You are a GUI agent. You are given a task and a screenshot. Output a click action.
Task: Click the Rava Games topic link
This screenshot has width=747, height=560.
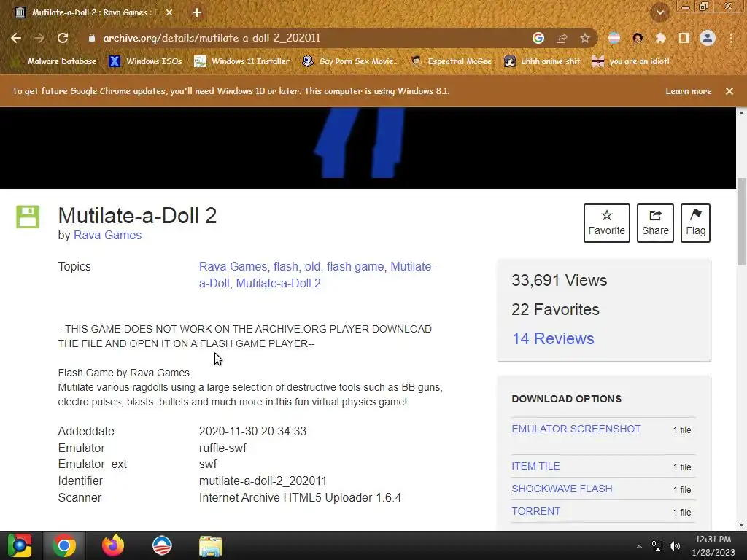233,267
